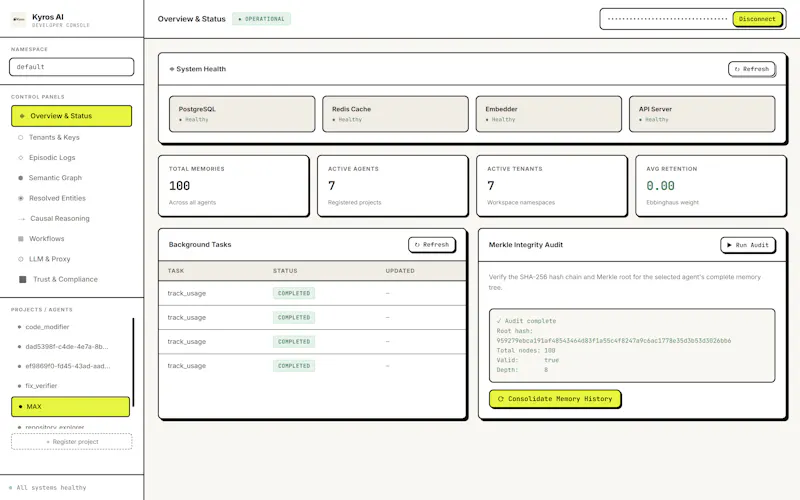Click the OPERATIONAL status badge

tap(261, 19)
